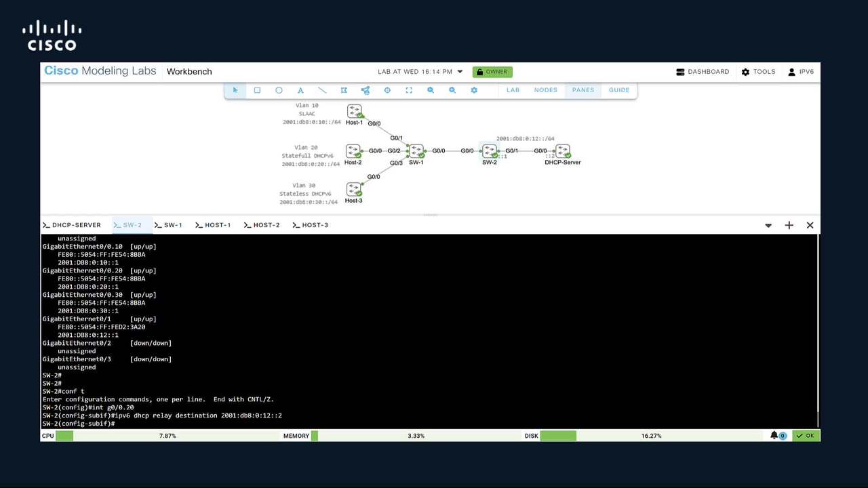Screen dimensions: 868x488
Task: Toggle the PANES view button
Action: click(583, 90)
